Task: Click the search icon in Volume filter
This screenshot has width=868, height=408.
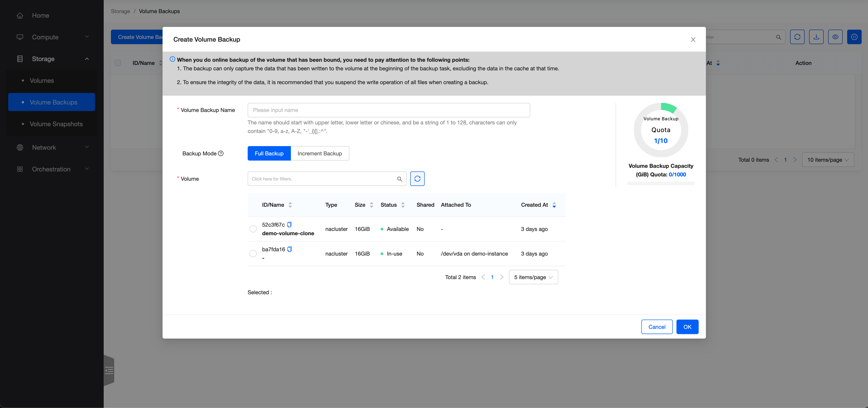Action: point(400,179)
